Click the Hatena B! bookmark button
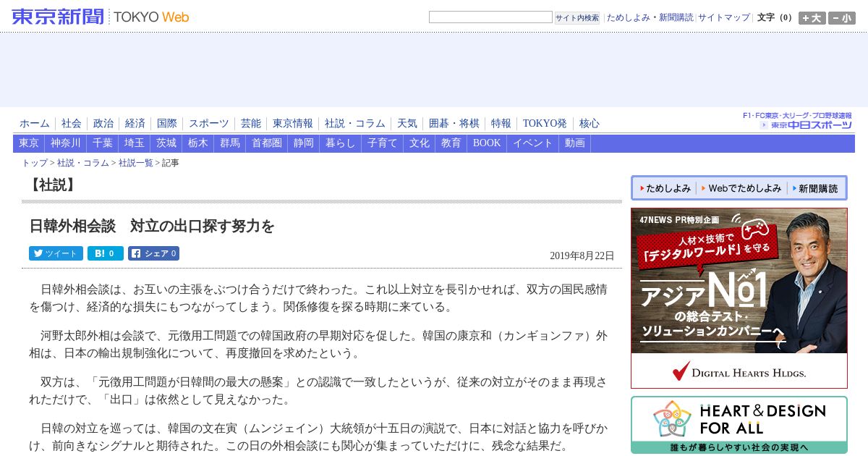The image size is (868, 456). 106,253
